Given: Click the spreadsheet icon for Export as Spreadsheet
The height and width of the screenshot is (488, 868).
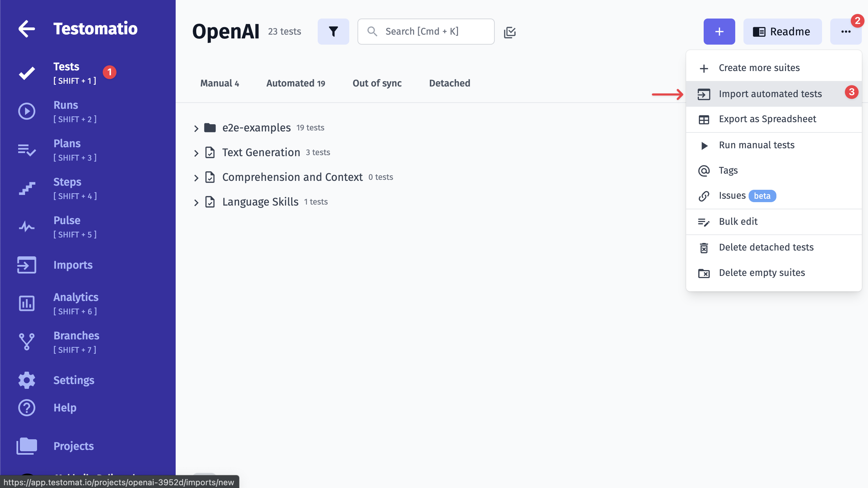Looking at the screenshot, I should tap(704, 119).
